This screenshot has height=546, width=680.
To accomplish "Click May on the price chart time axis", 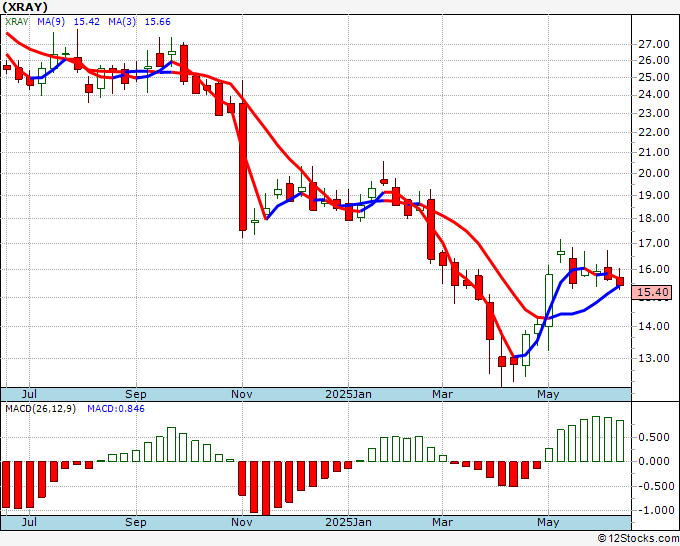I will pos(548,394).
